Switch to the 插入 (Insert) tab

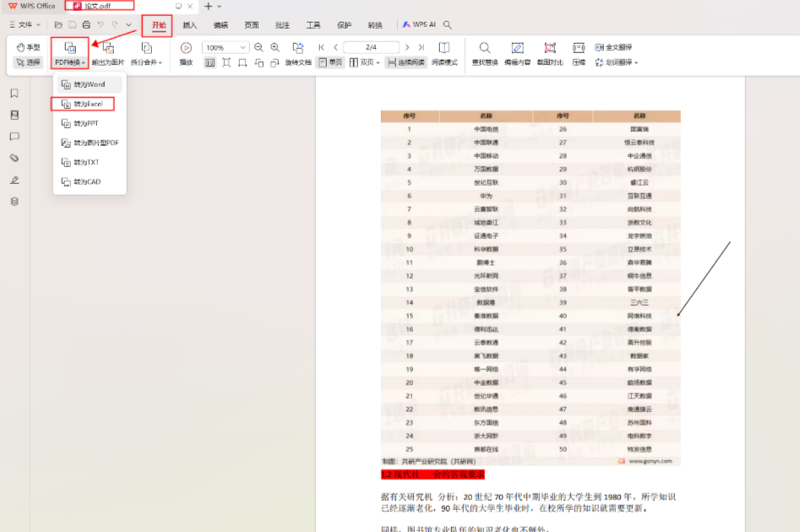pyautogui.click(x=190, y=25)
